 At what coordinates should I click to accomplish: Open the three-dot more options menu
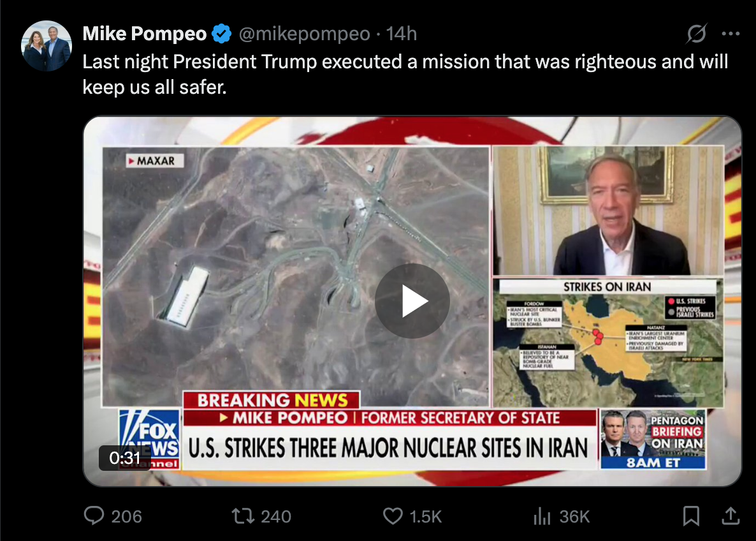731,33
